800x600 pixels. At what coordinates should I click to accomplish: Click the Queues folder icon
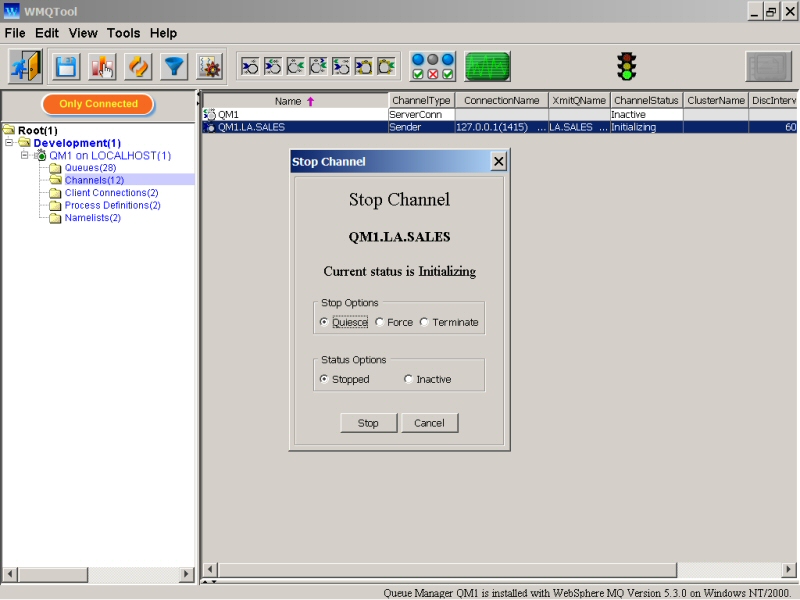click(x=55, y=168)
